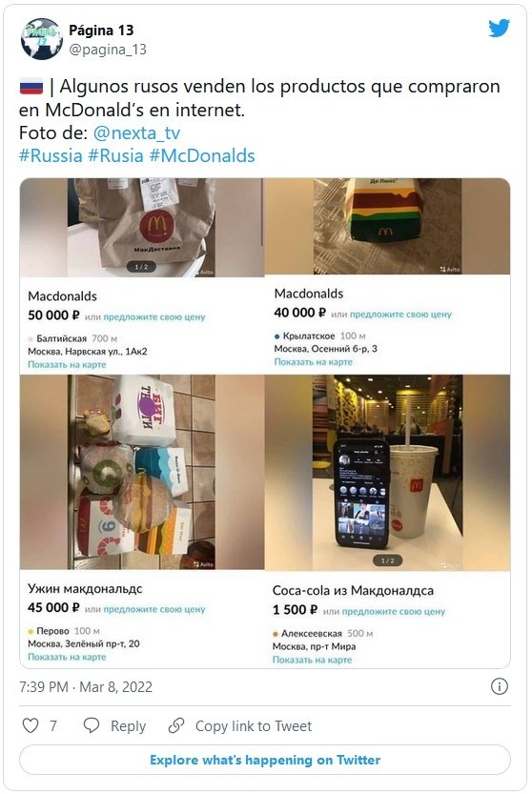
Task: Open the Ужин макдональдс food photo
Action: [142, 472]
